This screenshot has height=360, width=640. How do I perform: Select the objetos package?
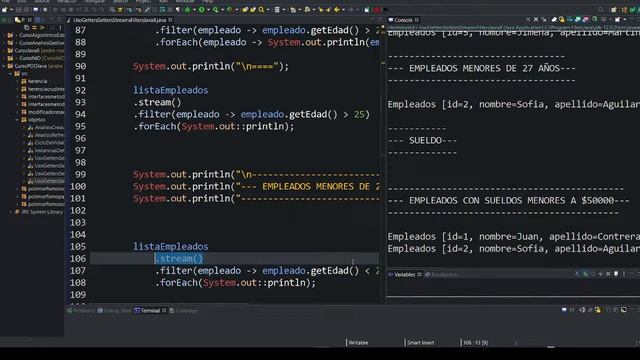point(36,120)
